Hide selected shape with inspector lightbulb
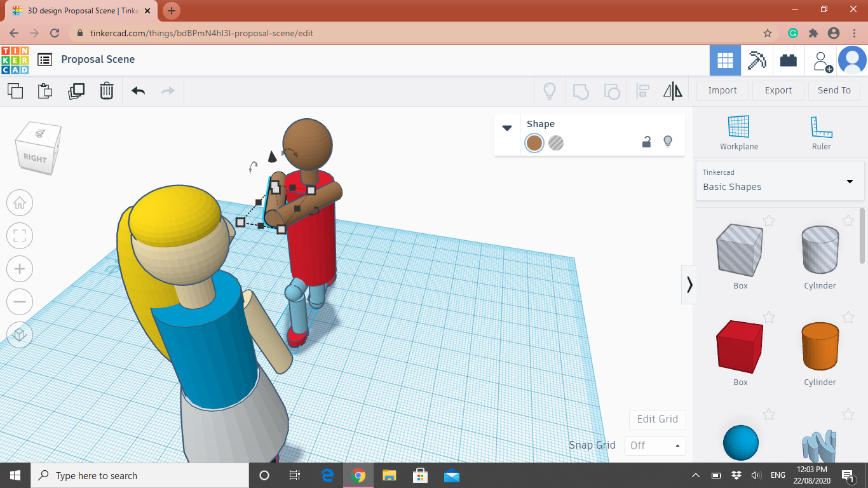The width and height of the screenshot is (868, 488). click(668, 142)
